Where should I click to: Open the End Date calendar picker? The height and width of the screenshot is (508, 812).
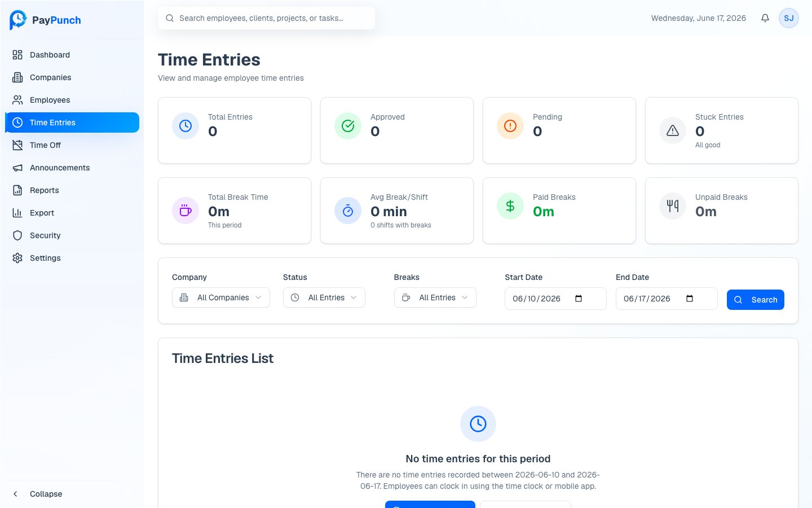690,299
